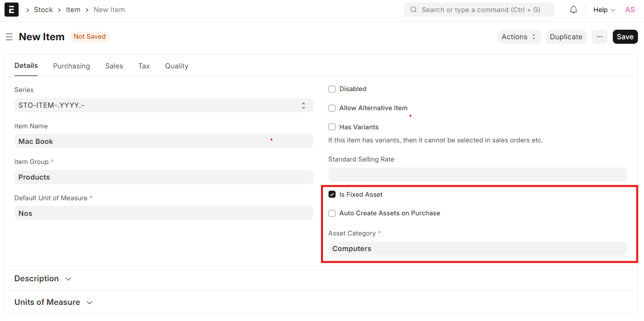Click the ERPNext home logo icon

click(x=12, y=10)
